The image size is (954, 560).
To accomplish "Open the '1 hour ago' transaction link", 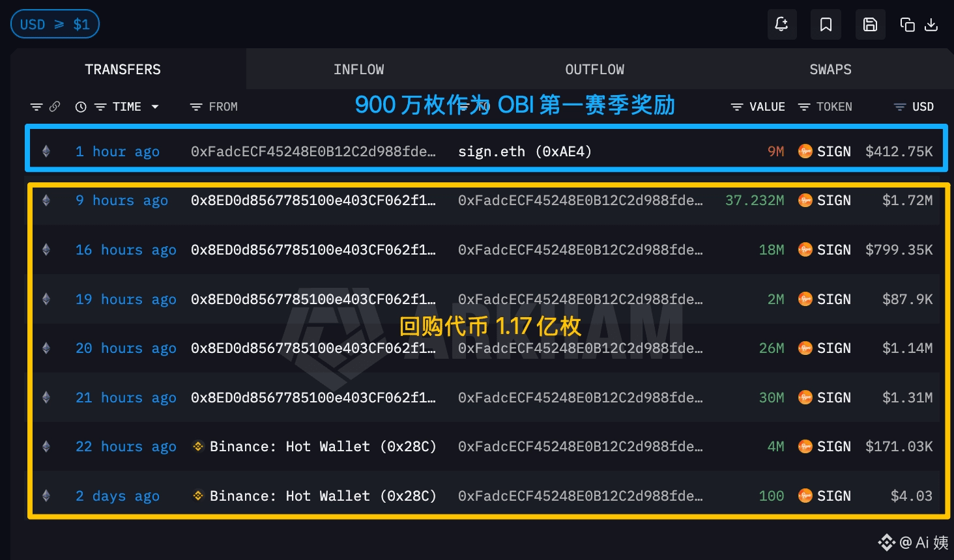I will [117, 151].
